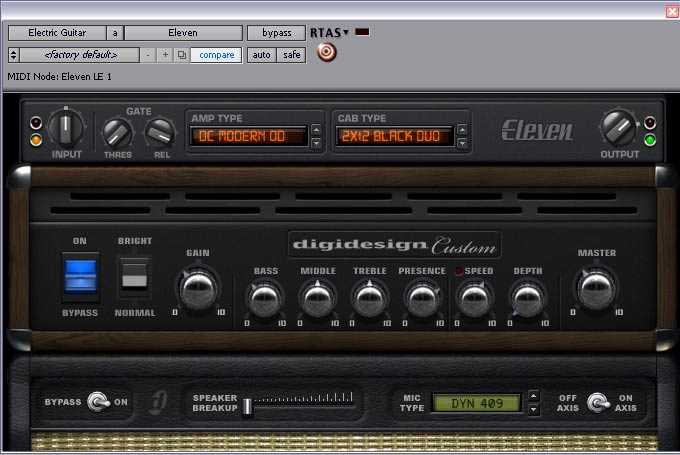
Task: Click the INPUT knob
Action: pos(65,127)
